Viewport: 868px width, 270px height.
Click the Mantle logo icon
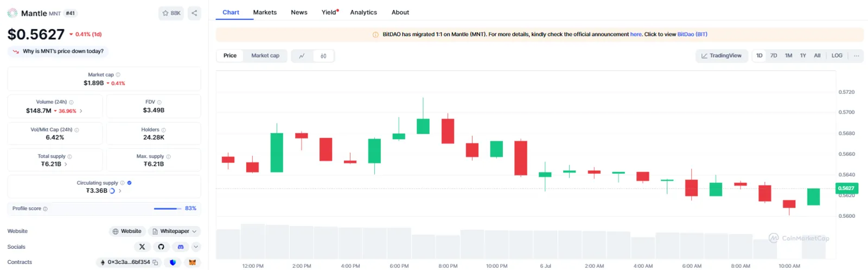(12, 13)
